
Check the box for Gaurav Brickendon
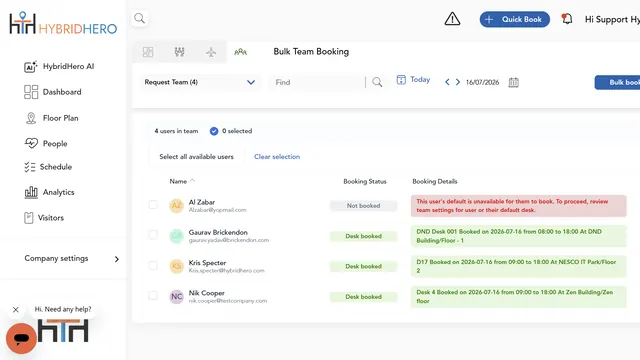153,235
